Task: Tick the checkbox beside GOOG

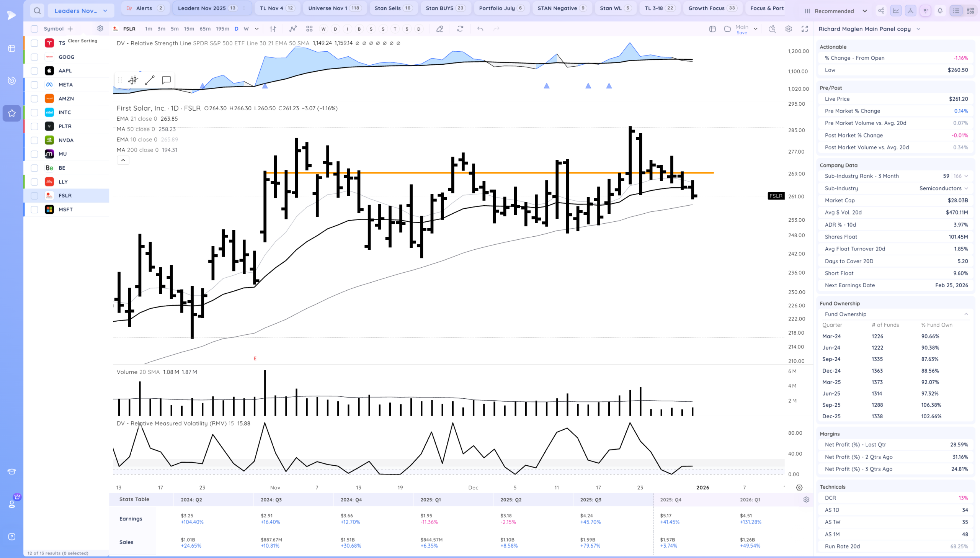Action: (x=34, y=57)
